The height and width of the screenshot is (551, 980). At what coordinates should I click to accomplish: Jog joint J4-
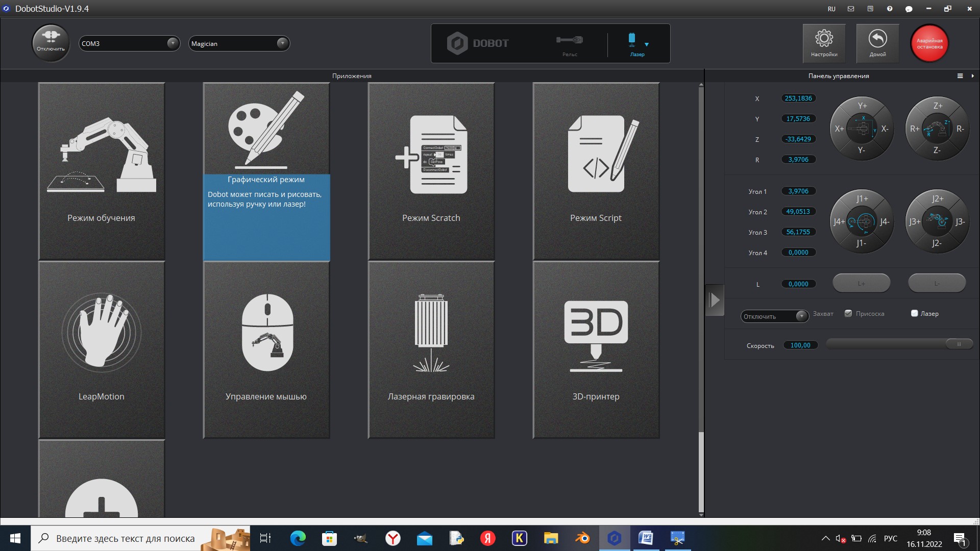885,221
